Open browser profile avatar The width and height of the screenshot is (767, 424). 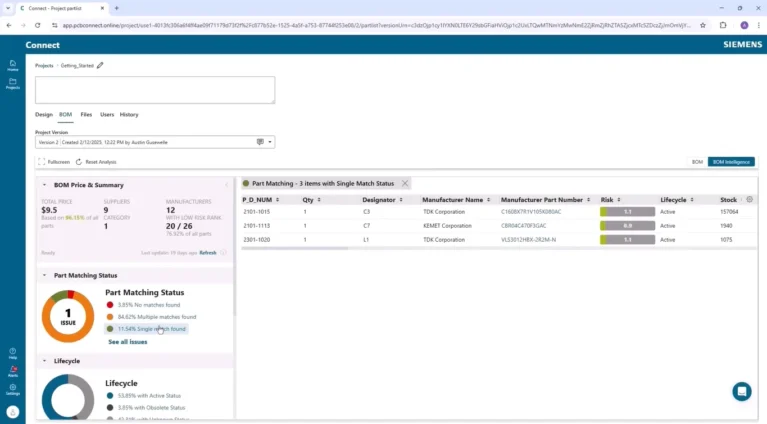744,25
